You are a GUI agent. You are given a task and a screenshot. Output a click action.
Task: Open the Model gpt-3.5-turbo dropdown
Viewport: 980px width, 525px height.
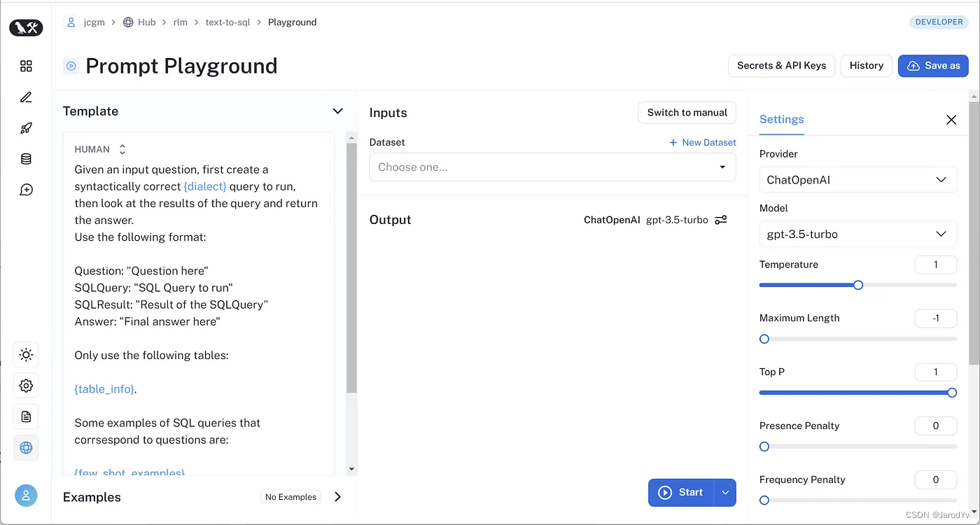[857, 234]
